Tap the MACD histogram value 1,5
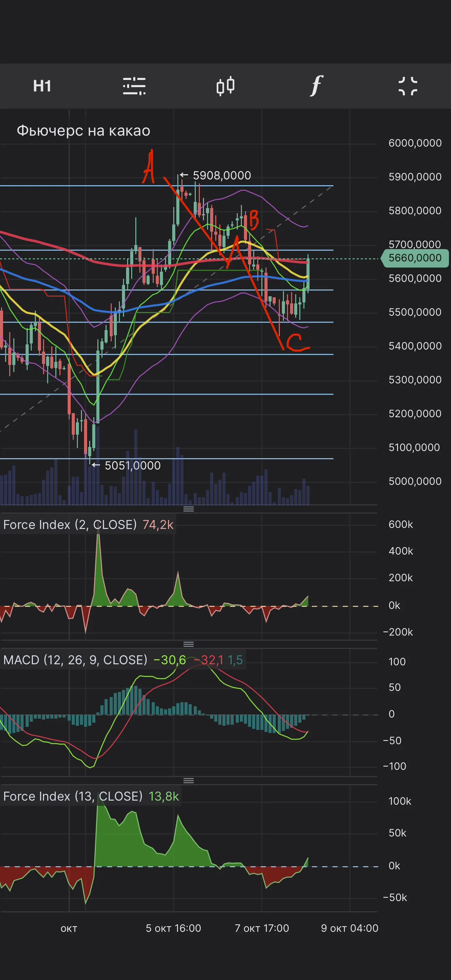The image size is (451, 980). [x=235, y=660]
